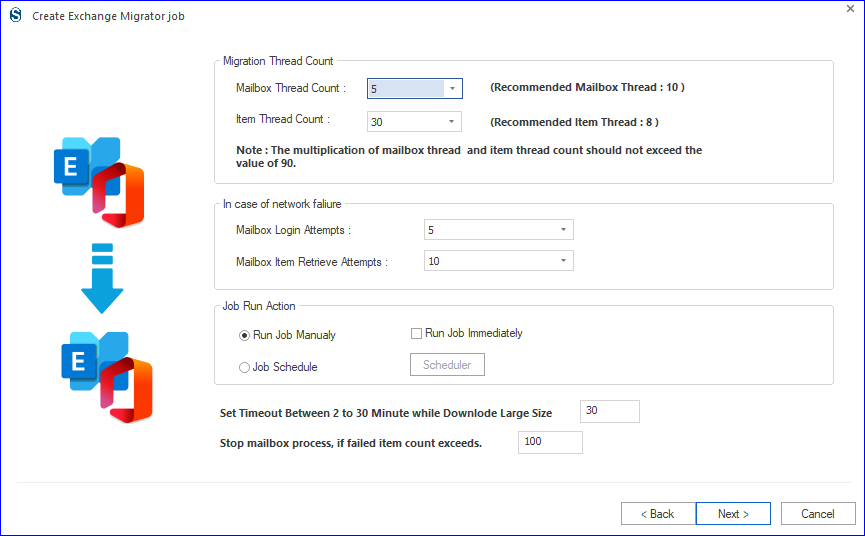Focus the timeout minutes field showing 30
This screenshot has width=865, height=536.
(610, 411)
